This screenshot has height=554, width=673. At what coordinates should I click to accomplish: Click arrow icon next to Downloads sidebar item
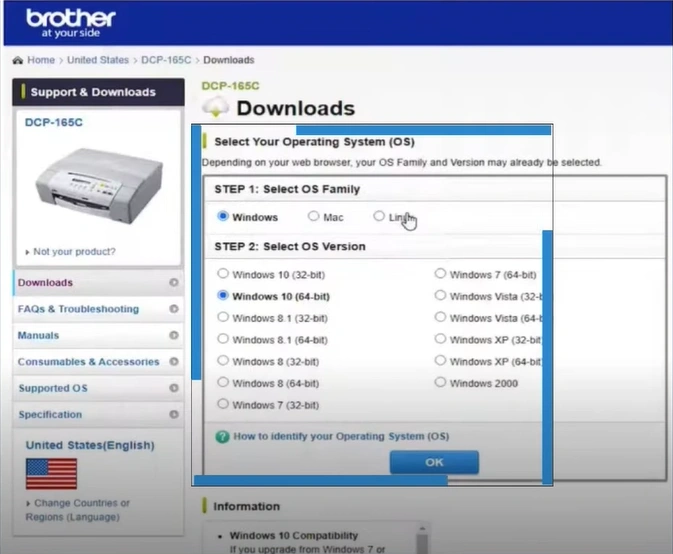174,283
